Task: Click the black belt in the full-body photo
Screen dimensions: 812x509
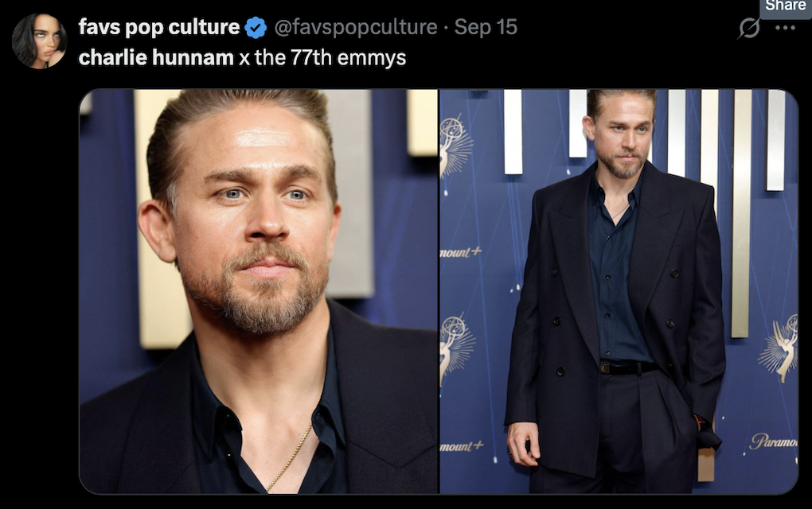Action: pyautogui.click(x=627, y=367)
